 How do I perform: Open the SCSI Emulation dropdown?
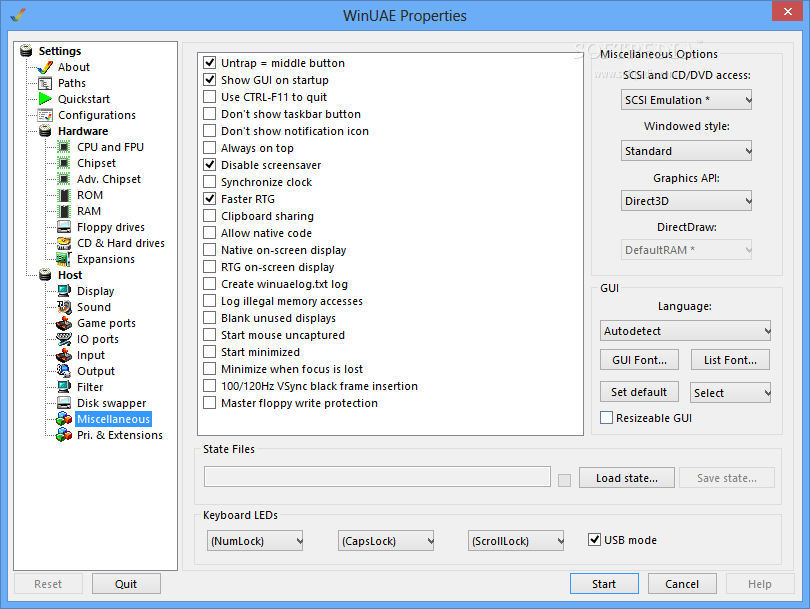tap(686, 100)
